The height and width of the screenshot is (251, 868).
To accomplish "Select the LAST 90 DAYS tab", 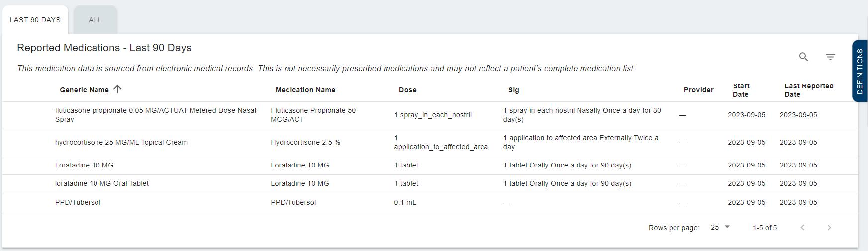I will 35,20.
